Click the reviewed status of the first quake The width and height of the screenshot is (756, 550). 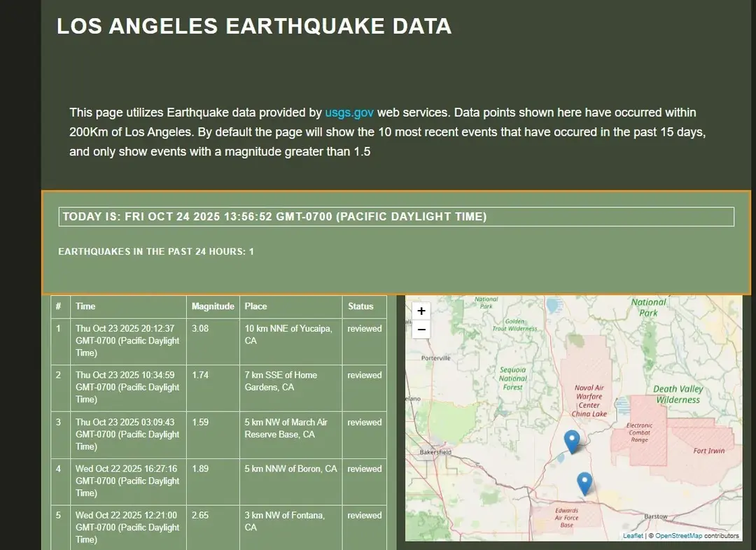364,328
